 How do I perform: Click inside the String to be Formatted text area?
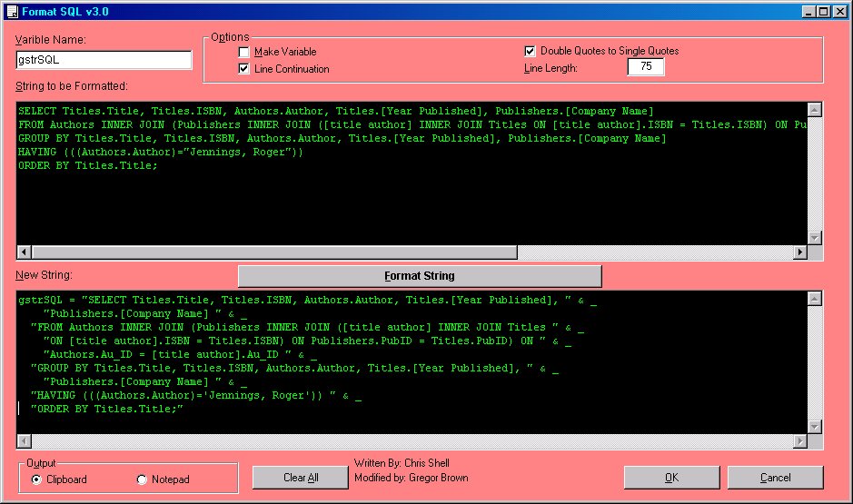pyautogui.click(x=409, y=200)
